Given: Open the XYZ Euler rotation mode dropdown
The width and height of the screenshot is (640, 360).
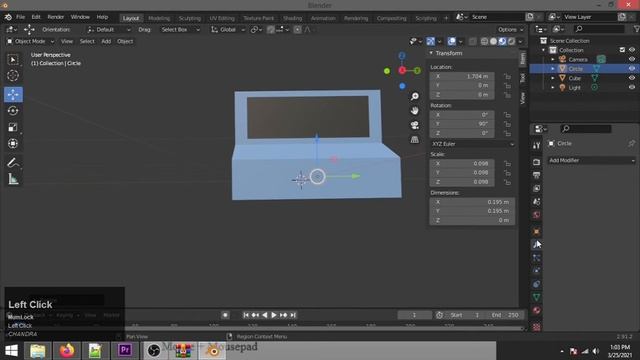Looking at the screenshot, I should [472, 144].
